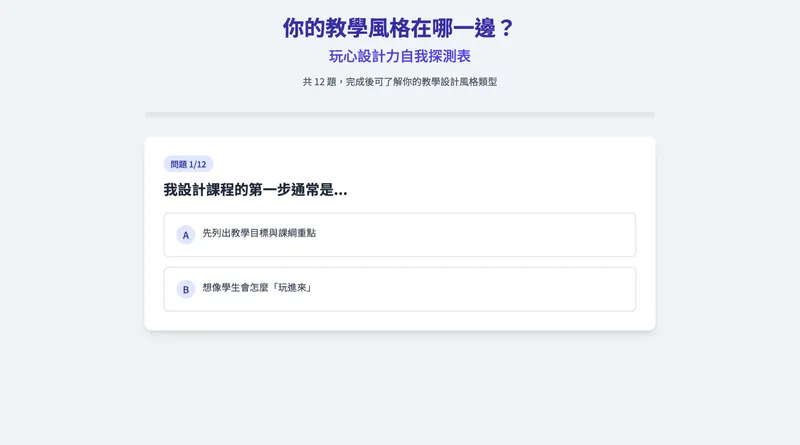The image size is (800, 445).
Task: Click the question mark ending the main title
Action: pos(506,28)
